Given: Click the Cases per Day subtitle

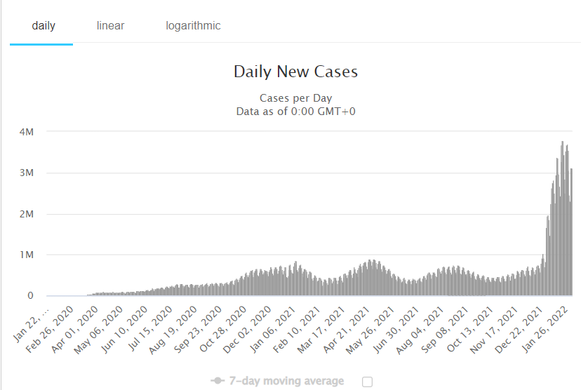Looking at the screenshot, I should pos(295,98).
